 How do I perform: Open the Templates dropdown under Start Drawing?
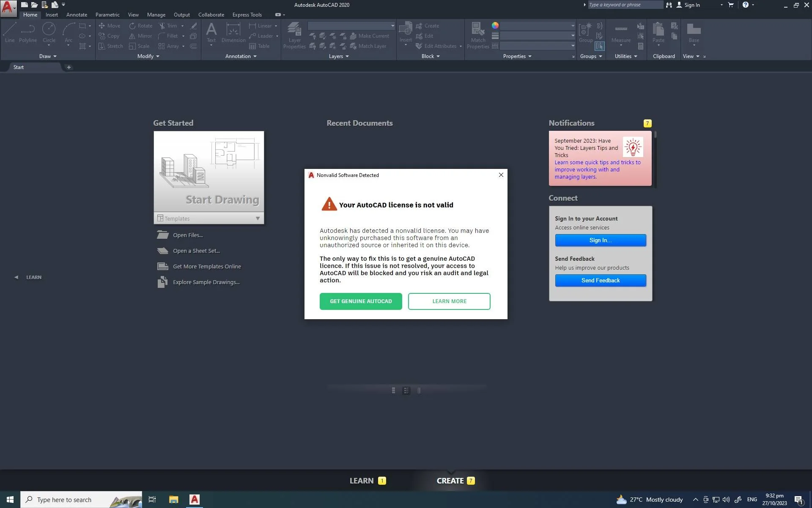tap(209, 218)
